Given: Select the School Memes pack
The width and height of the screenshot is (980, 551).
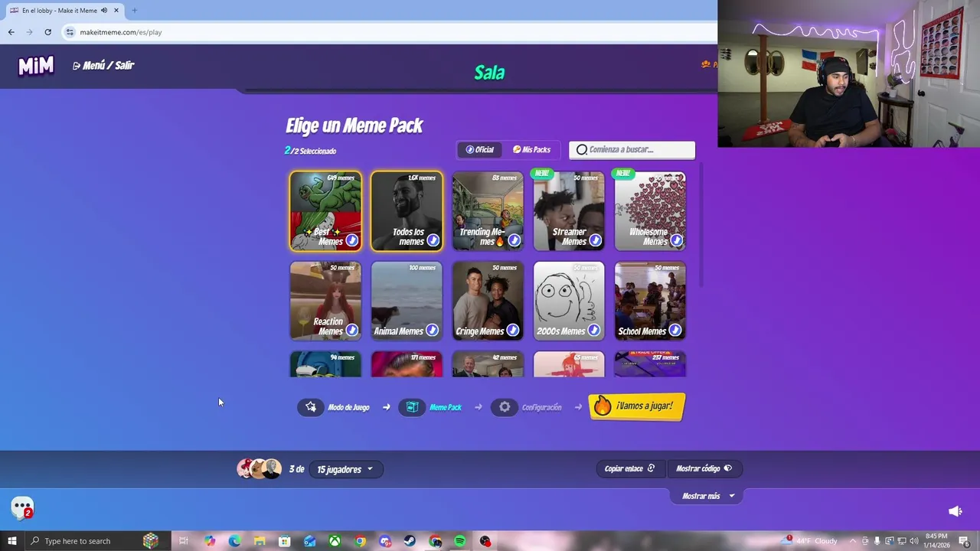Looking at the screenshot, I should pyautogui.click(x=650, y=301).
